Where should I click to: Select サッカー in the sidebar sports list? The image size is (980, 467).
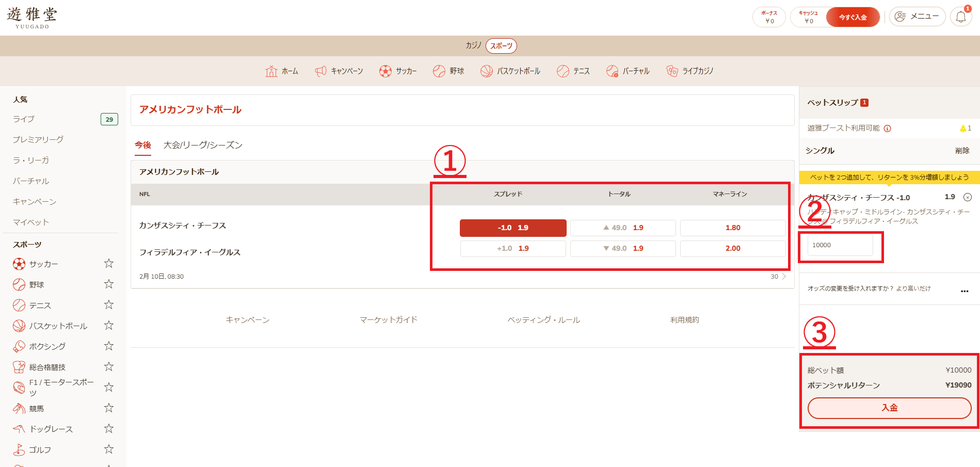pos(36,264)
